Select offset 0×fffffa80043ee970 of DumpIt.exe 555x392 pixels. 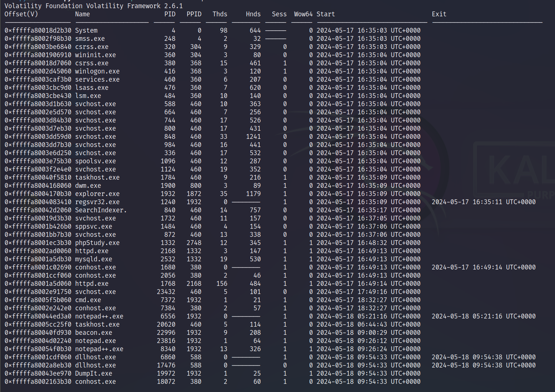pyautogui.click(x=38, y=373)
